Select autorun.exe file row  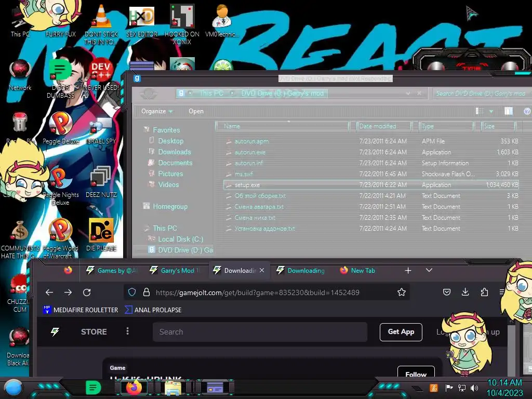(371, 152)
